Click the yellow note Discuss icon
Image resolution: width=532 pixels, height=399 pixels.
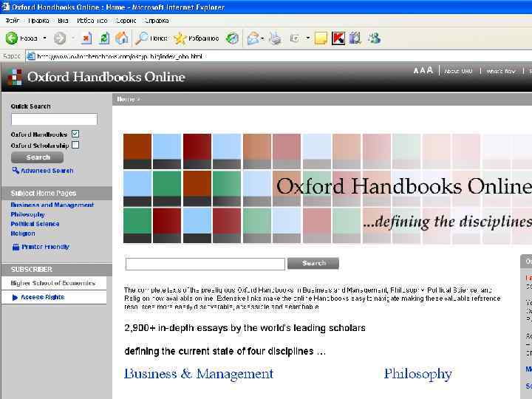(x=321, y=38)
